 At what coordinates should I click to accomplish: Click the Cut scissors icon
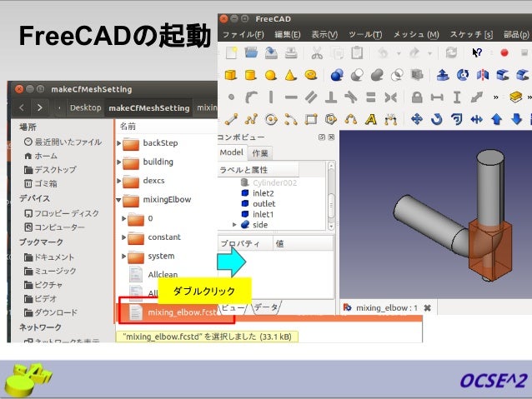click(x=317, y=52)
